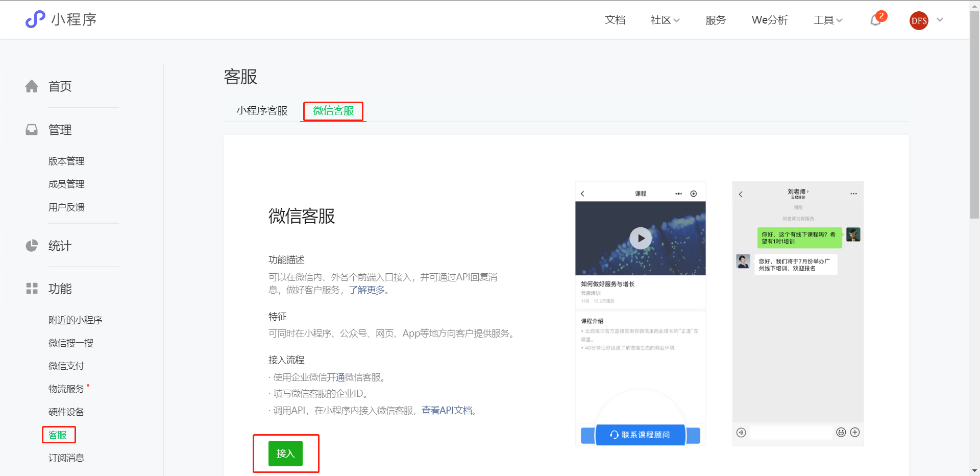Click three-dots icon in 课程 mockup header
Image resolution: width=980 pixels, height=476 pixels.
pyautogui.click(x=678, y=194)
